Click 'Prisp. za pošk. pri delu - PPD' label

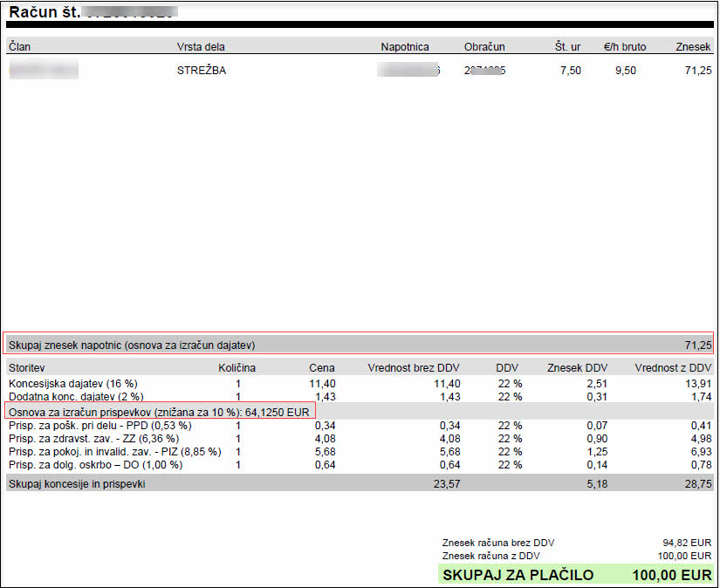click(100, 426)
